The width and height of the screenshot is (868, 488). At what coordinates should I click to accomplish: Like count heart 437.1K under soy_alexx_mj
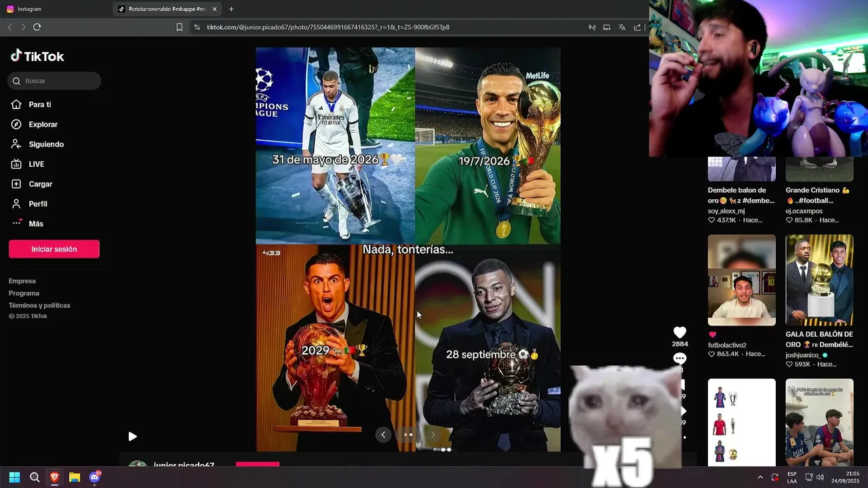click(x=723, y=220)
